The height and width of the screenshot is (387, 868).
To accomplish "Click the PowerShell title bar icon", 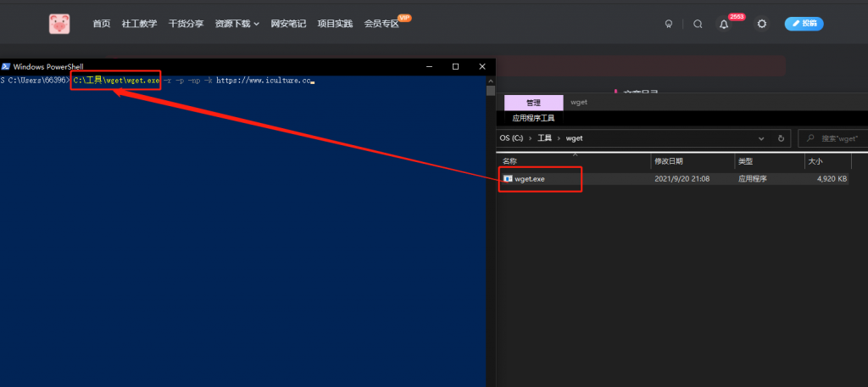I will pyautogui.click(x=6, y=66).
